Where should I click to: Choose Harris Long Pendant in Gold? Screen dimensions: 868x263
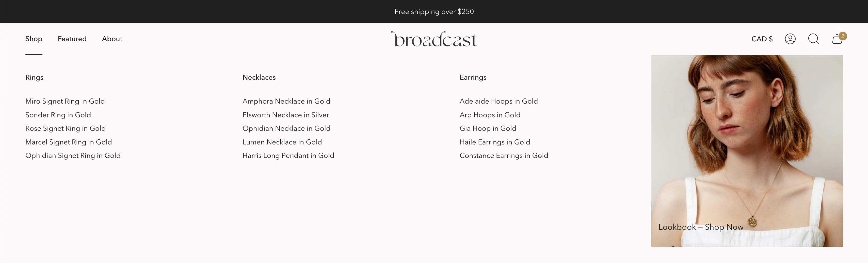pyautogui.click(x=288, y=156)
